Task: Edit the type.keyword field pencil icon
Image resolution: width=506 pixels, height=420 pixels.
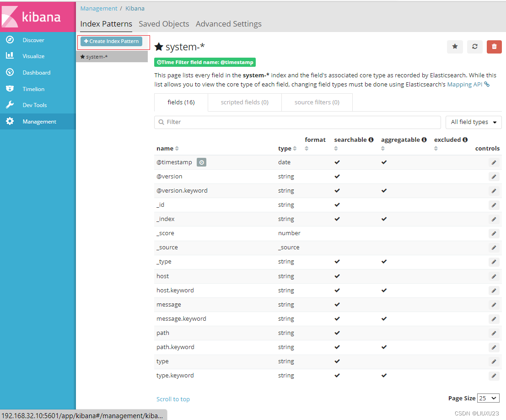Action: click(494, 376)
